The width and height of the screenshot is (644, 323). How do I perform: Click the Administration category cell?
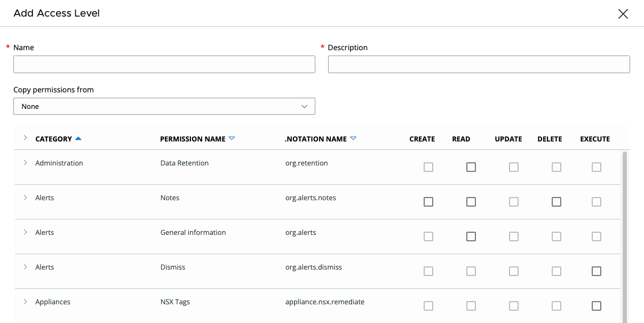point(59,163)
